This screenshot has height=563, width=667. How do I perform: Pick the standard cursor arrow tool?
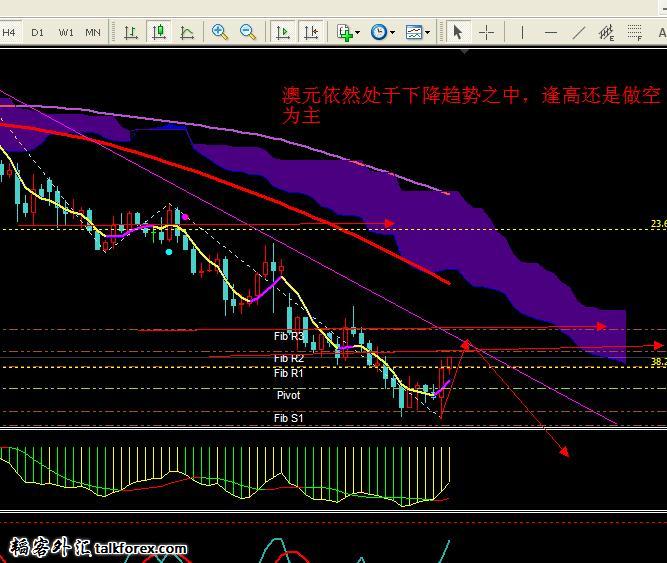pos(458,32)
